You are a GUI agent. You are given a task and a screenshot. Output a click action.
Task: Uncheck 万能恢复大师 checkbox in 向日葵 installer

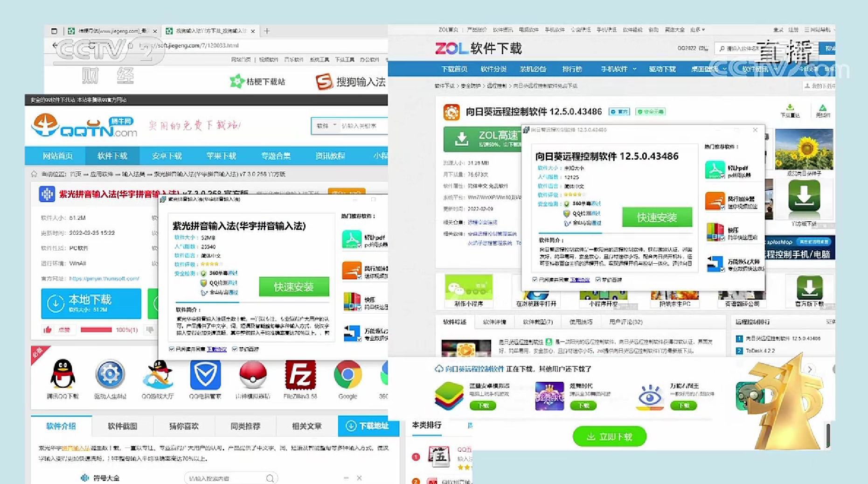(x=722, y=270)
